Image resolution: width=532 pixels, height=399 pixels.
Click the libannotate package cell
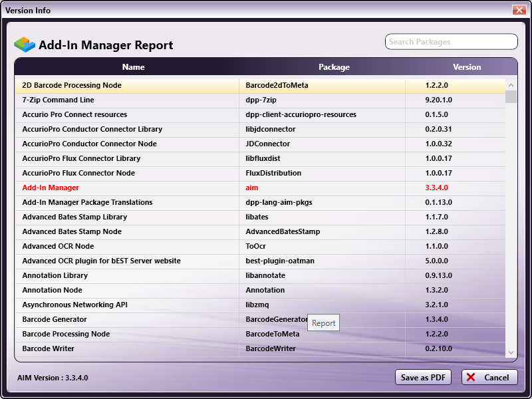click(322, 275)
